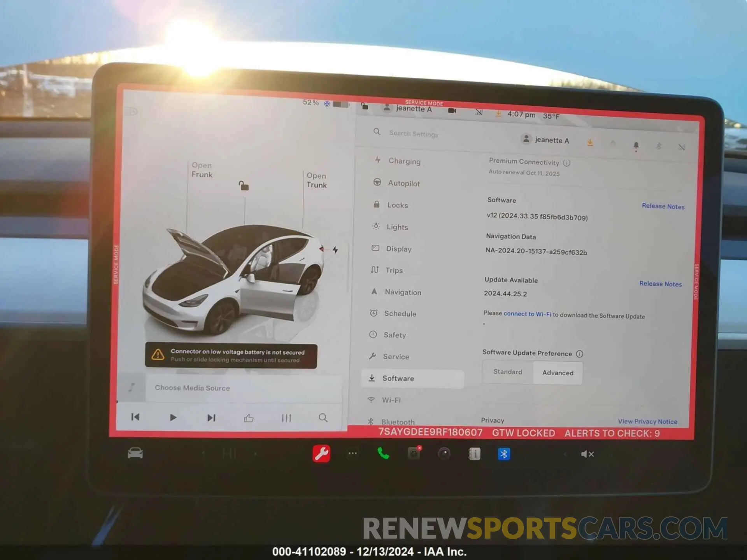
Task: Open the media equalizer settings icon
Action: click(286, 418)
